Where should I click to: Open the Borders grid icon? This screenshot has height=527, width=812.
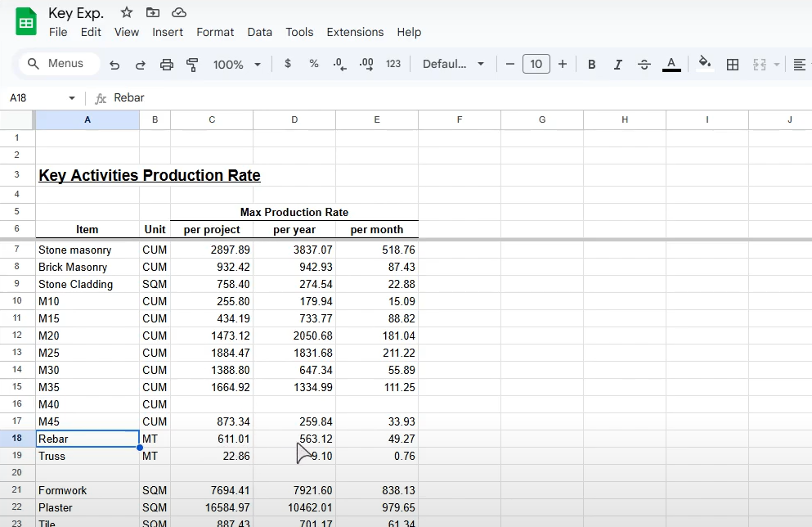pyautogui.click(x=733, y=64)
